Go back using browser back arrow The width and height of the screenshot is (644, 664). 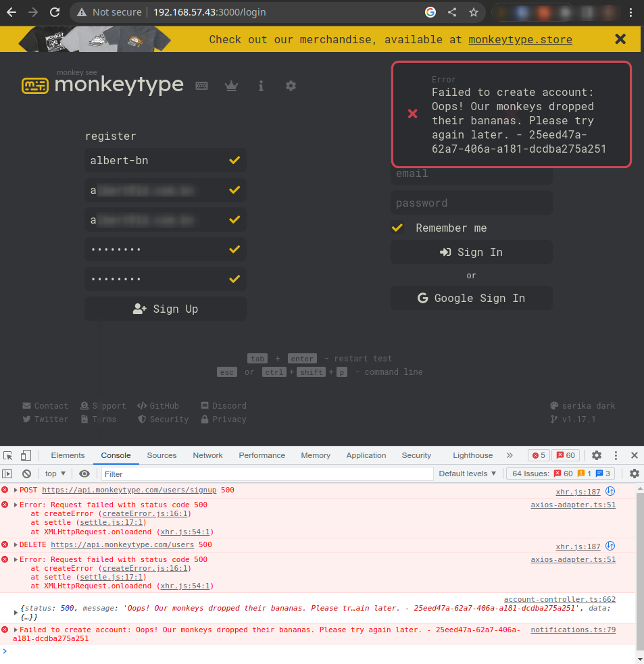click(x=11, y=12)
